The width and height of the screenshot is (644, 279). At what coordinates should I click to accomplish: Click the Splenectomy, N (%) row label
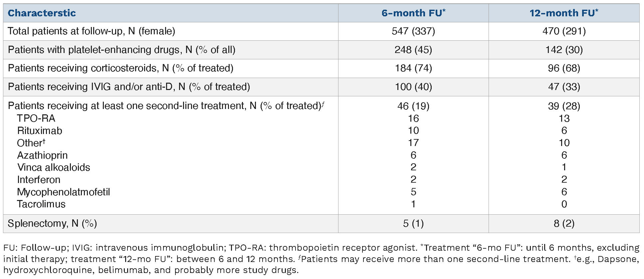point(52,223)
